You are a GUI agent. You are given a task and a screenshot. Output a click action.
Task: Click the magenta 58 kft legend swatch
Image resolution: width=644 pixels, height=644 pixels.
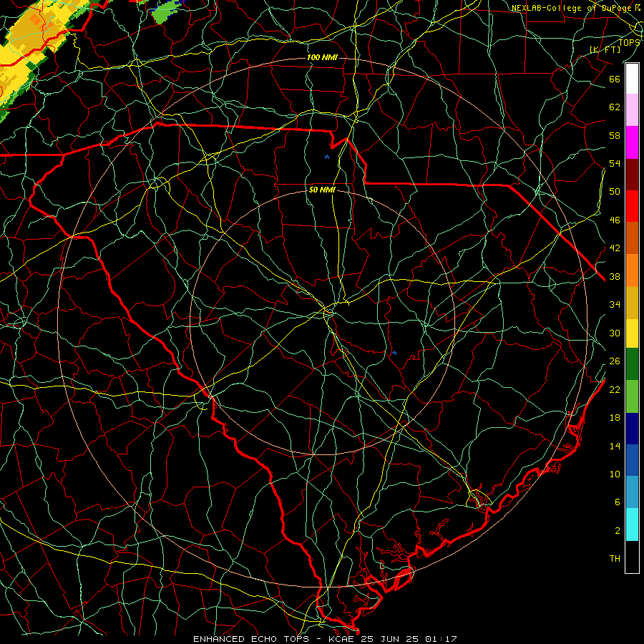632,142
